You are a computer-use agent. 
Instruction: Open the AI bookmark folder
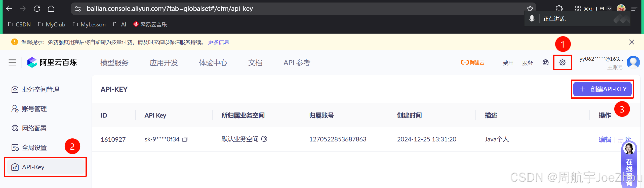tap(120, 24)
